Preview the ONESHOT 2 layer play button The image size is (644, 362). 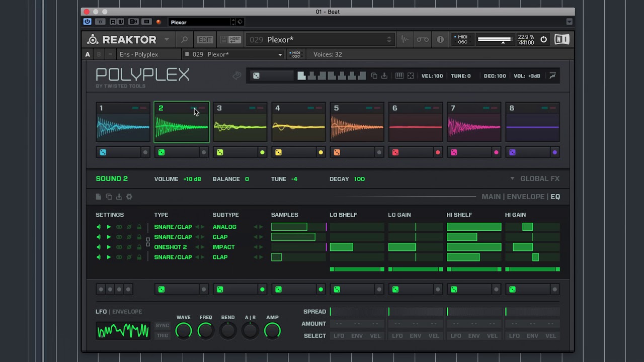(x=109, y=247)
